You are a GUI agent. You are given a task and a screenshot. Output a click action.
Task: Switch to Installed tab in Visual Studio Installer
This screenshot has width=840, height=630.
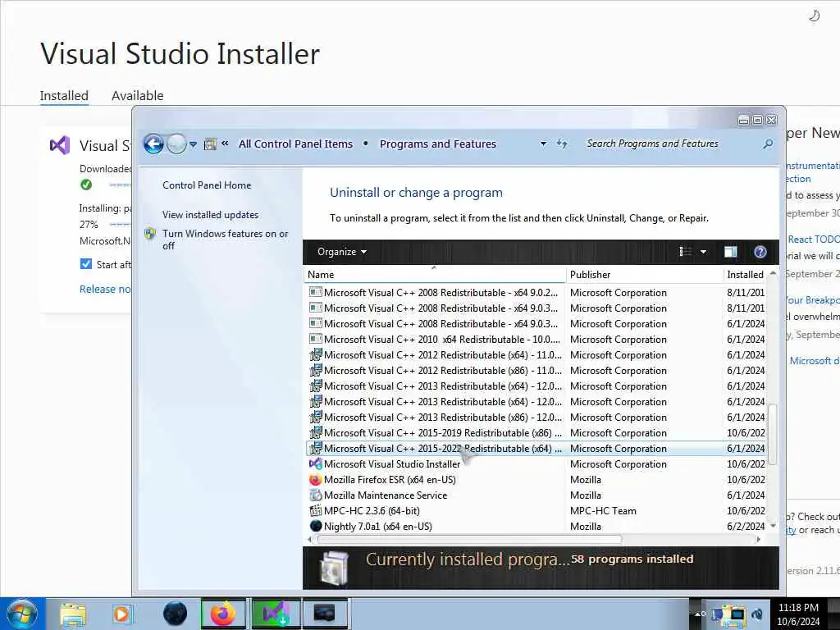pyautogui.click(x=64, y=96)
